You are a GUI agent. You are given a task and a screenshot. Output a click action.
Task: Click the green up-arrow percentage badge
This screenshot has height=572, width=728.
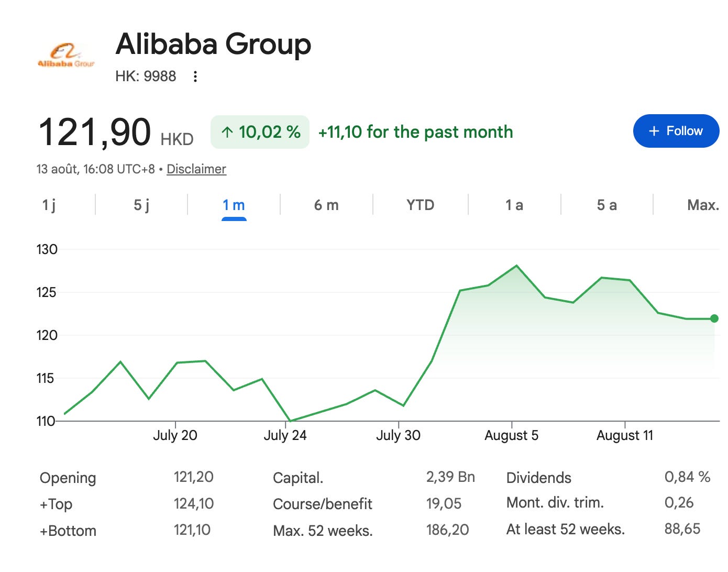tap(260, 132)
